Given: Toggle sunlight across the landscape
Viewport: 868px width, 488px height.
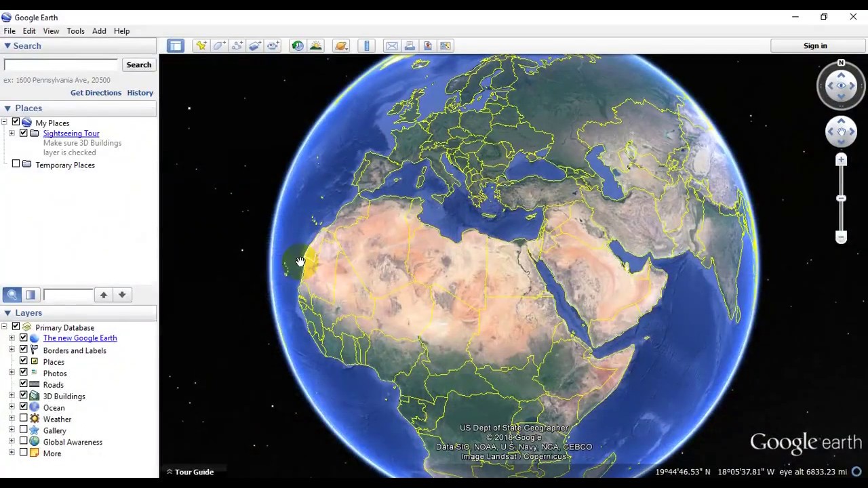Looking at the screenshot, I should [x=316, y=46].
